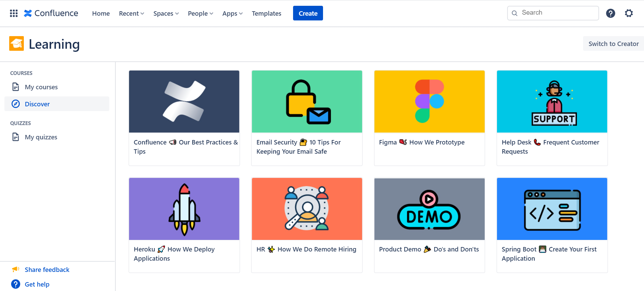Open the Spring Boot course thumbnail
The image size is (644, 291).
(552, 209)
